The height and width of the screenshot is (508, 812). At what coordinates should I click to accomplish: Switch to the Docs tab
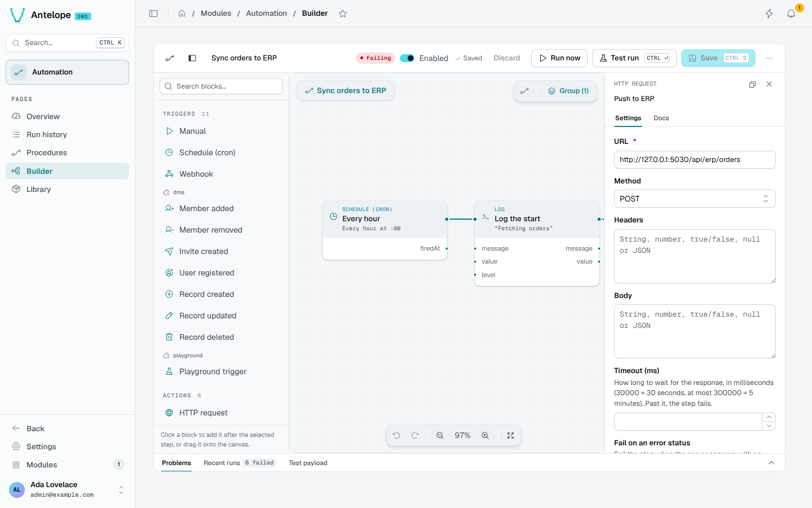click(661, 118)
